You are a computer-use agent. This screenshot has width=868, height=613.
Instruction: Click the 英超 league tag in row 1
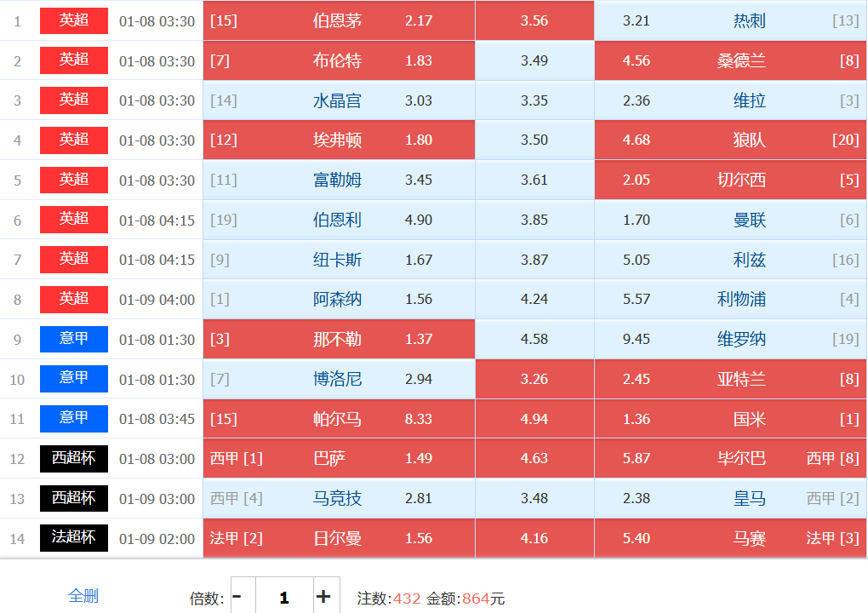[x=74, y=20]
